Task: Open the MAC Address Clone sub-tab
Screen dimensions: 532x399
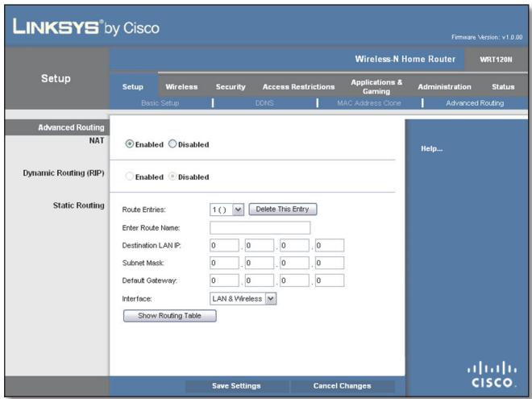Action: (x=369, y=103)
